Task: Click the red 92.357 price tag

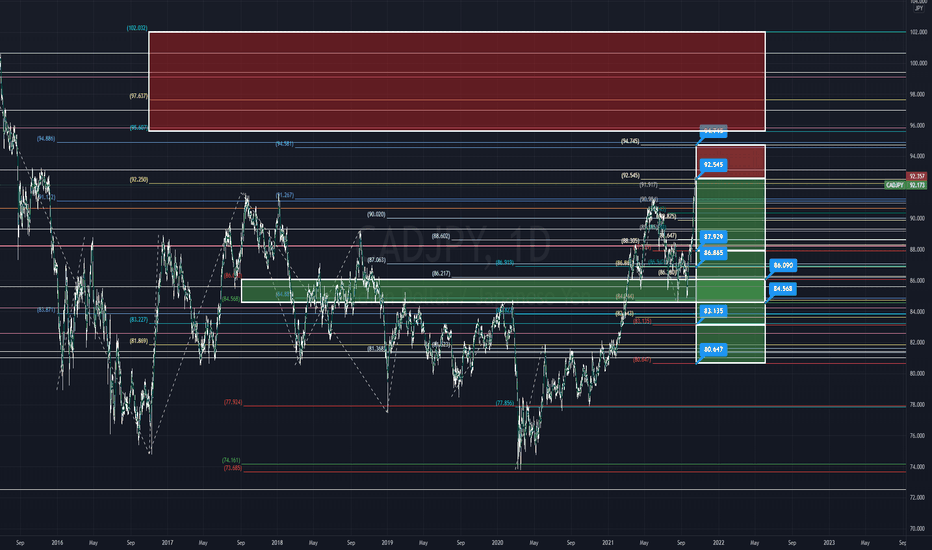Action: [917, 176]
